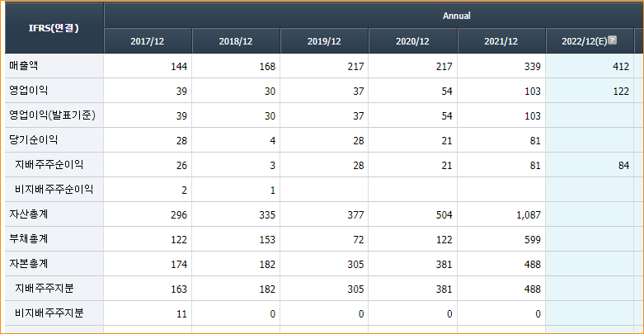
Task: Click 지배주주지분 value 381 for 2020/12
Action: (444, 289)
